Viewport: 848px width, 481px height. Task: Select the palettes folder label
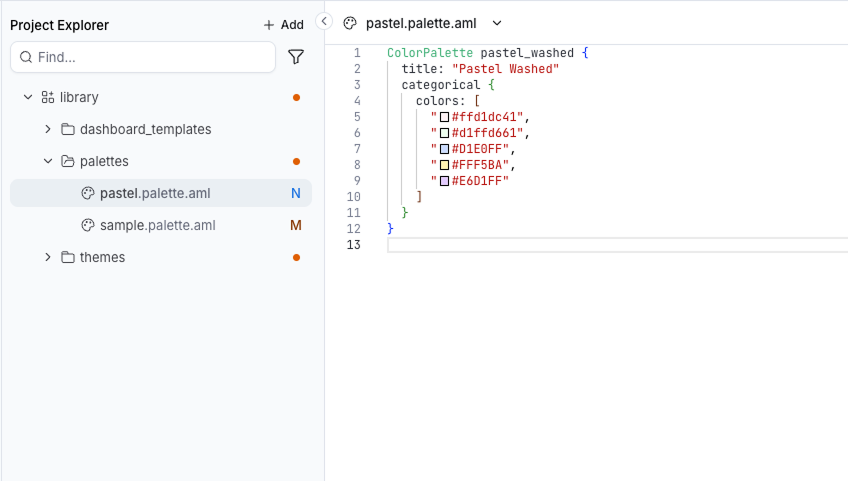coord(104,161)
